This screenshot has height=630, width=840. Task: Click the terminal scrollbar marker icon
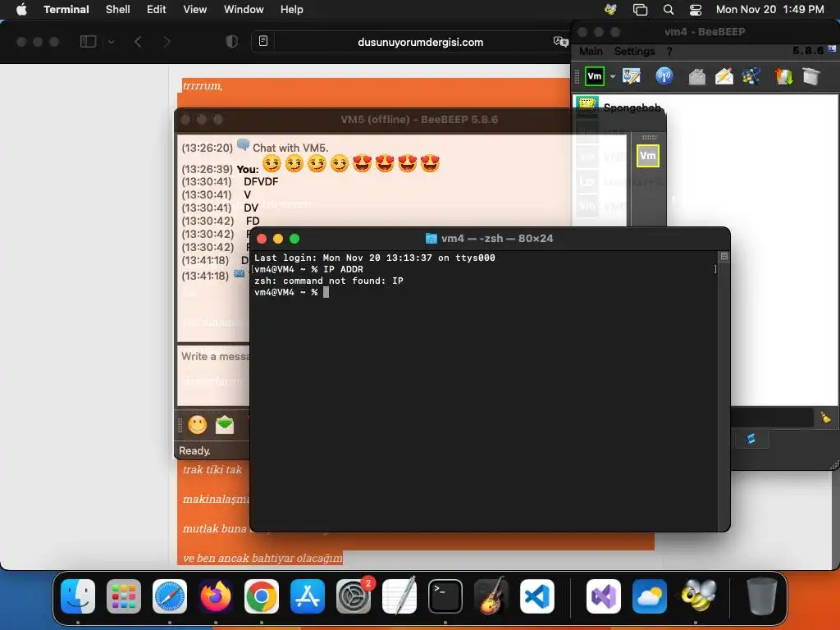(724, 257)
